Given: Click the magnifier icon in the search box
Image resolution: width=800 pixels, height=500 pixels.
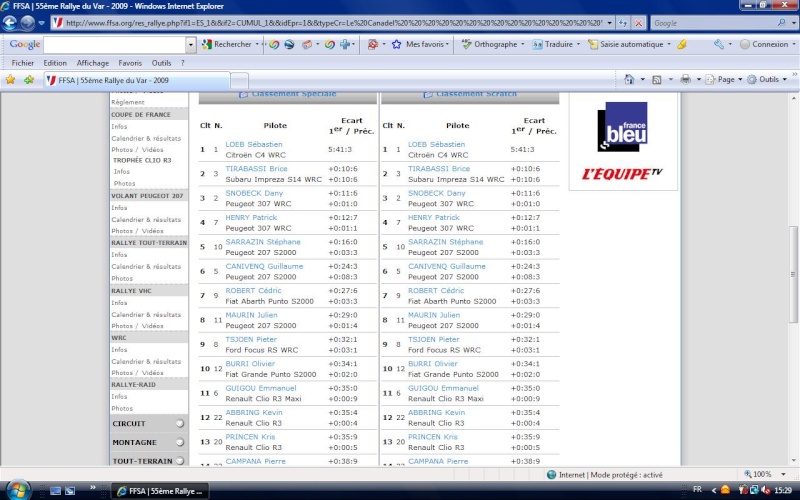Looking at the screenshot, I should point(781,23).
